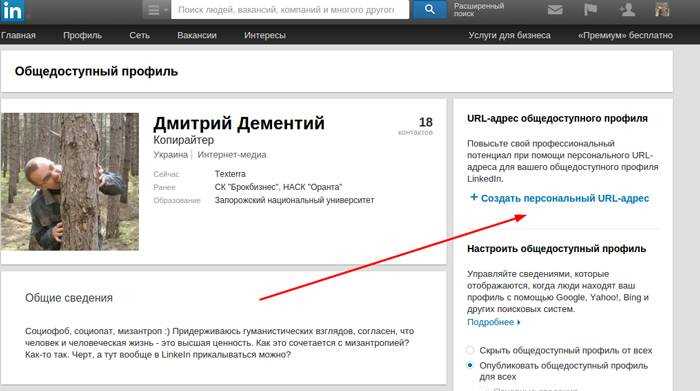
Task: Click the plus icon beside Создать персональный URL-адрес
Action: (474, 197)
